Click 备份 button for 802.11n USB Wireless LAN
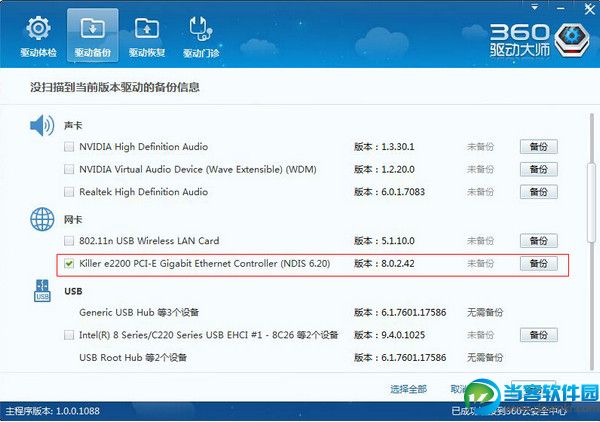Image resolution: width=600 pixels, height=422 pixels. coord(538,241)
